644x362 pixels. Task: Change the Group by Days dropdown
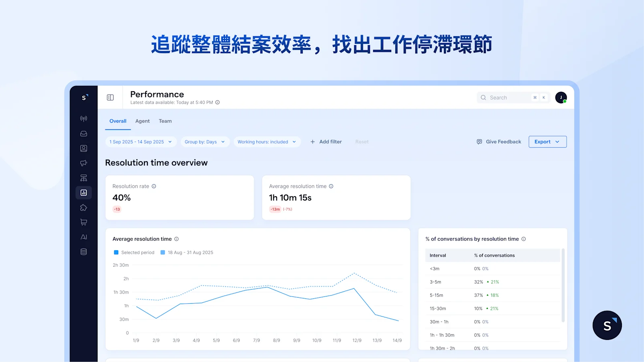[x=205, y=142]
